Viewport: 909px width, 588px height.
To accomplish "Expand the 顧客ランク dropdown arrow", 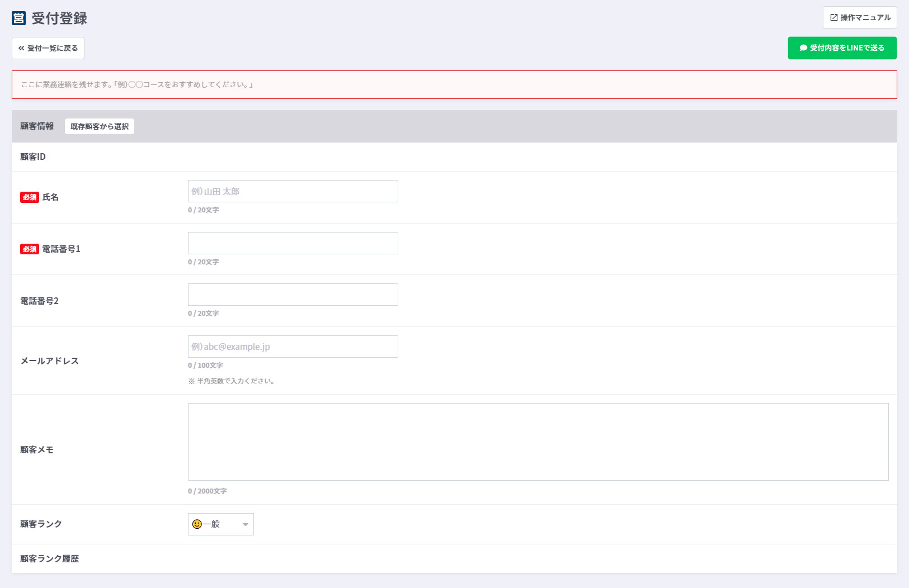I will 245,524.
